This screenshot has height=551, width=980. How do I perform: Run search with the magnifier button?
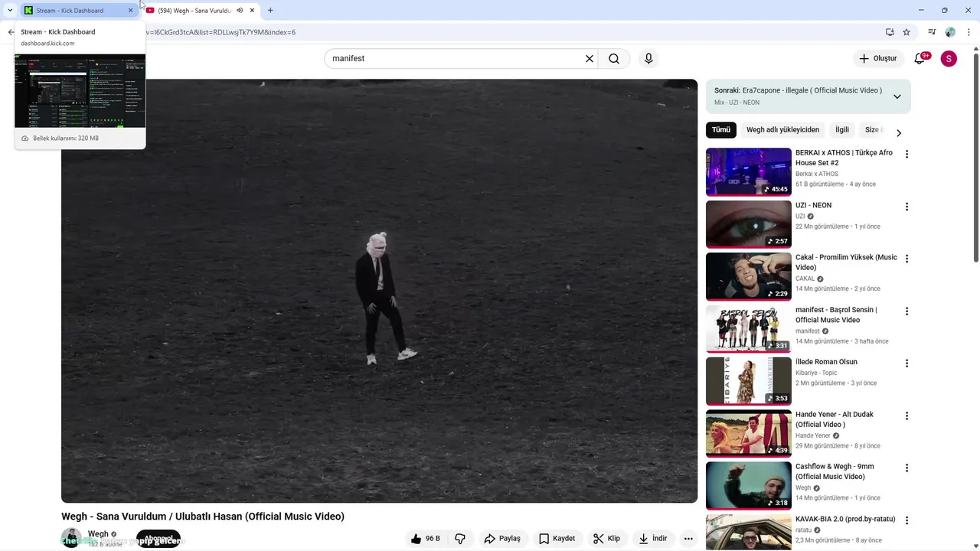614,58
